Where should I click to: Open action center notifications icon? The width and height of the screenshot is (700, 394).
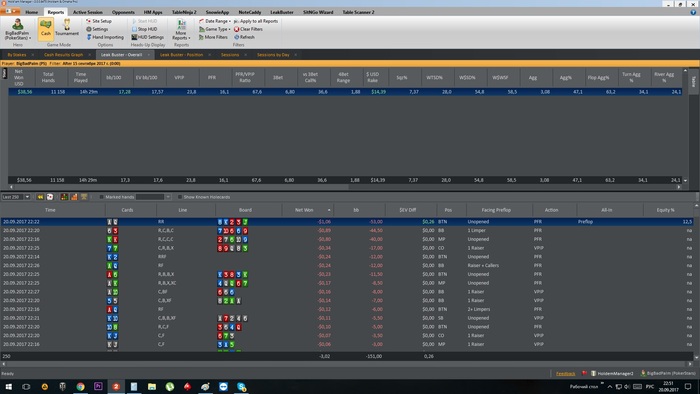(x=688, y=386)
